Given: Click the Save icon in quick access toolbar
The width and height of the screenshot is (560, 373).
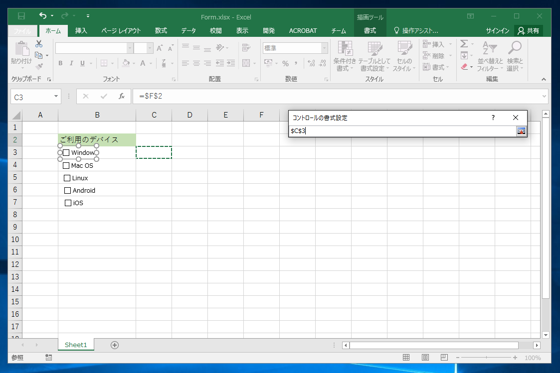Looking at the screenshot, I should [21, 16].
